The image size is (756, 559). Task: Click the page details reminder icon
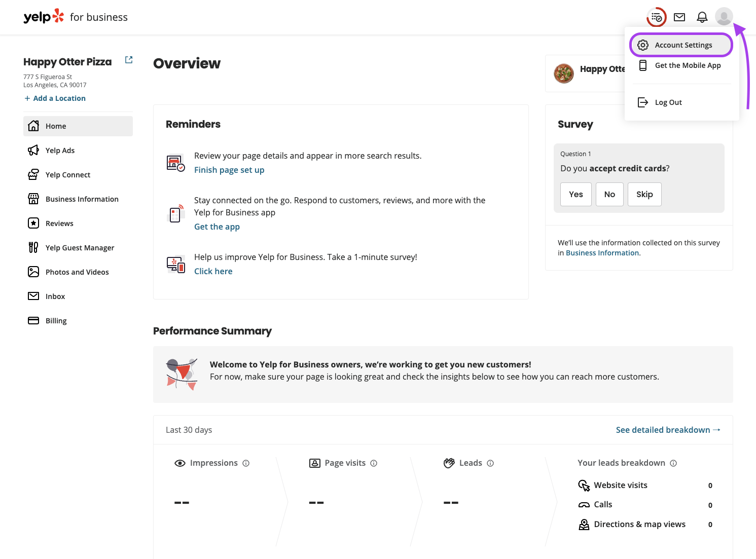176,163
